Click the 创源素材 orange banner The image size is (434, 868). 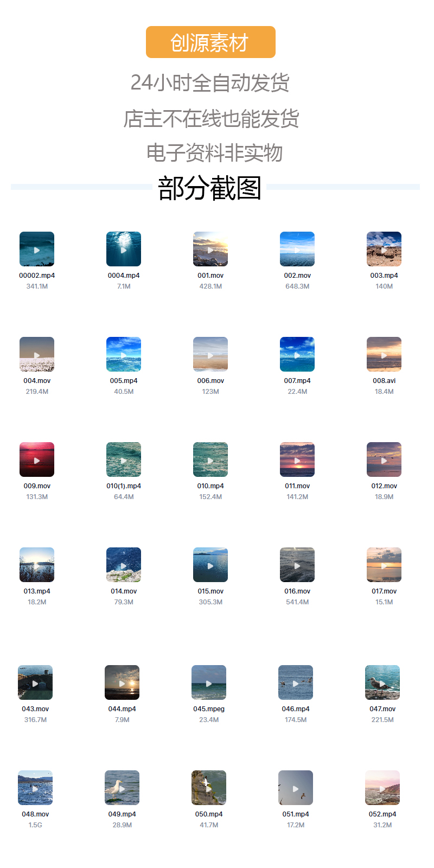pyautogui.click(x=210, y=42)
